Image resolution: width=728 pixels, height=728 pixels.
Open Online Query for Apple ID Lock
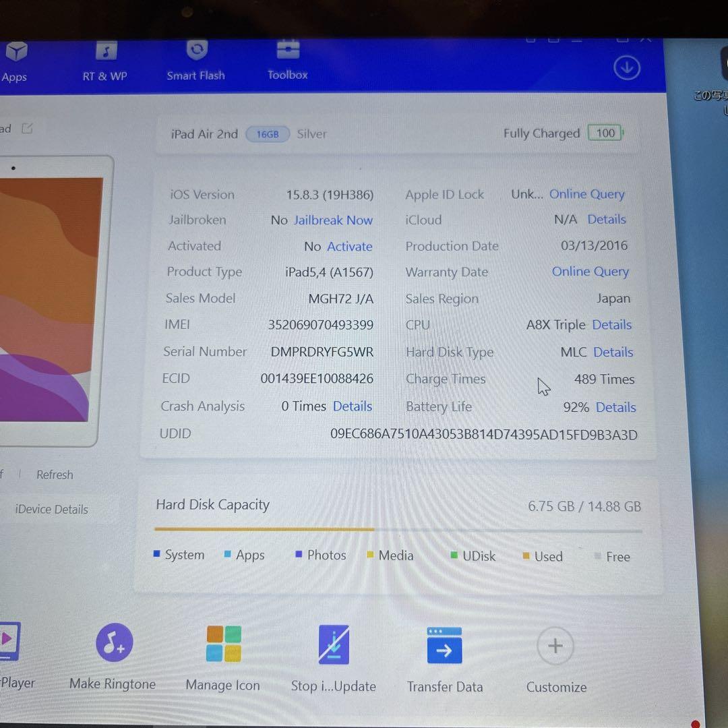click(587, 194)
